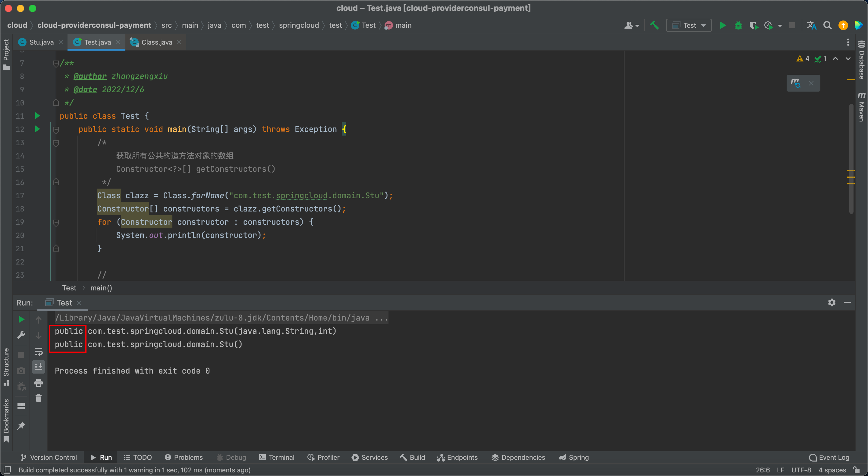Toggle scroll to end in Run console
Viewport: 868px width, 476px height.
(38, 367)
